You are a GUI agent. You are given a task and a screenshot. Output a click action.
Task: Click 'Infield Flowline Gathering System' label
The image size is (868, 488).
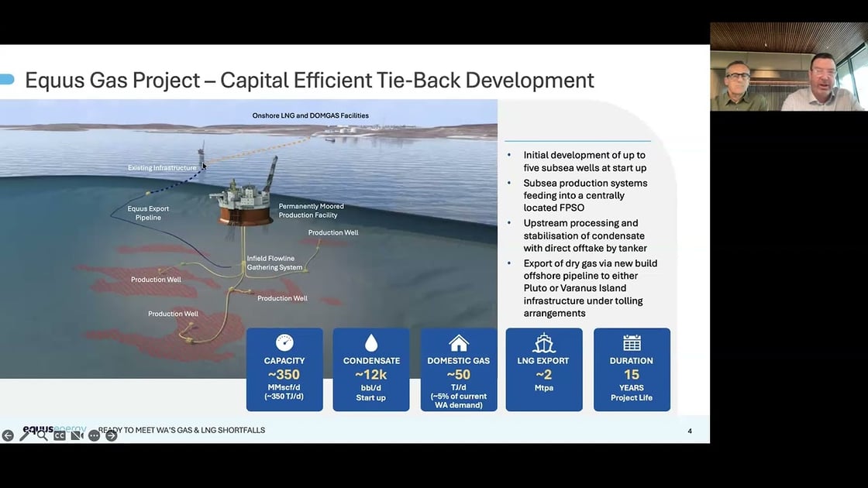click(x=274, y=263)
